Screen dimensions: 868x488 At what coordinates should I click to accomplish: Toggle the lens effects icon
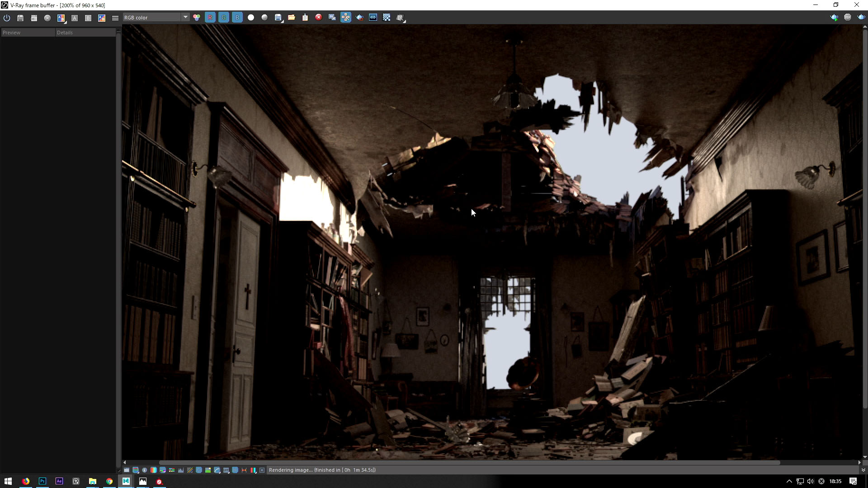point(262,470)
